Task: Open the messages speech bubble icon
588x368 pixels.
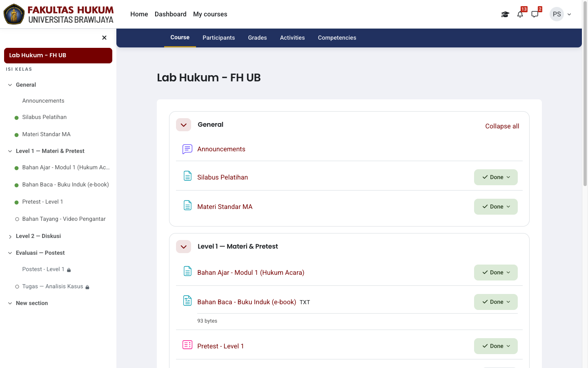Action: 535,14
